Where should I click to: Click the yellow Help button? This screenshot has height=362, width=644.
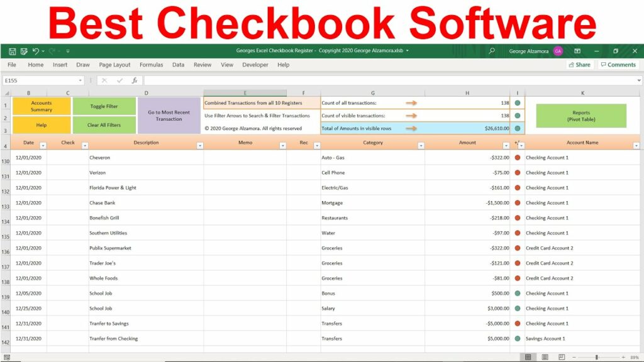pos(42,125)
